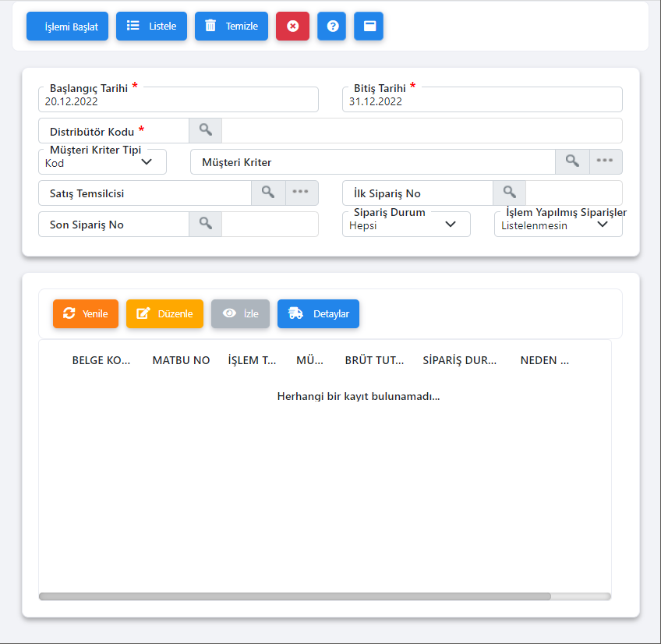Click the red close circle icon button
Viewport: 661px width, 644px height.
[292, 27]
